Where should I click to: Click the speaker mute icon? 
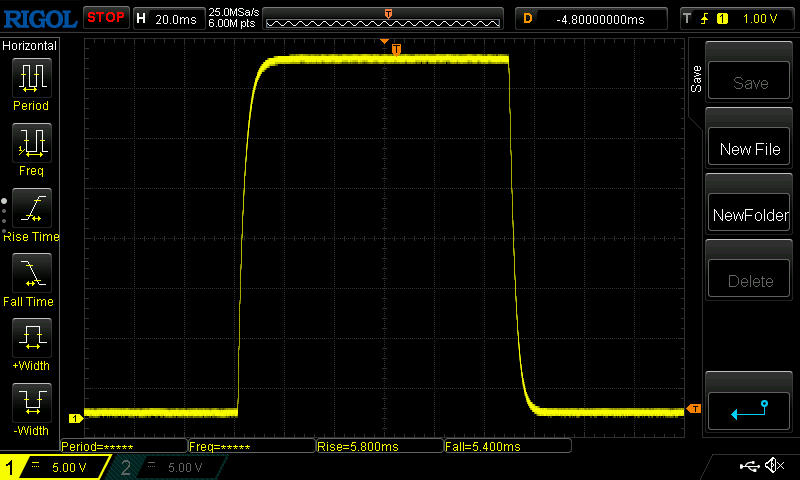773,466
